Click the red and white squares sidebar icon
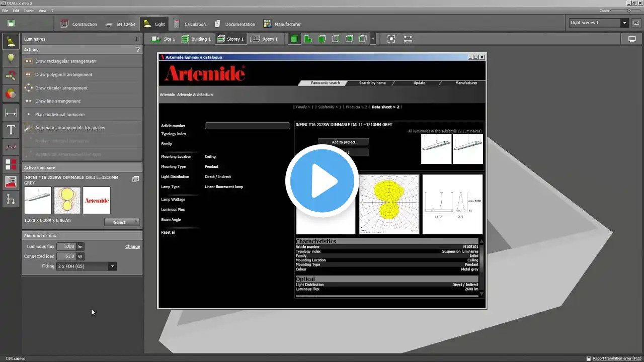Screen dimensions: 644x362 tap(11, 164)
